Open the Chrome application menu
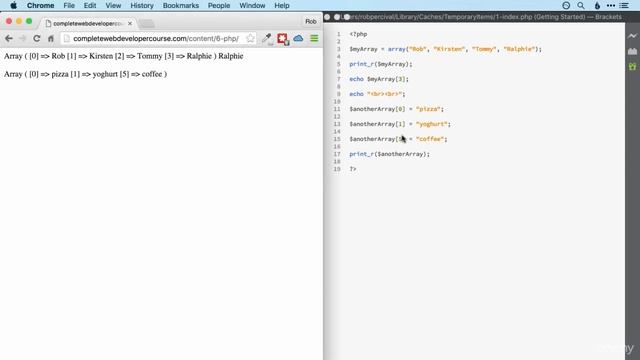The height and width of the screenshot is (360, 640). (x=40, y=5)
